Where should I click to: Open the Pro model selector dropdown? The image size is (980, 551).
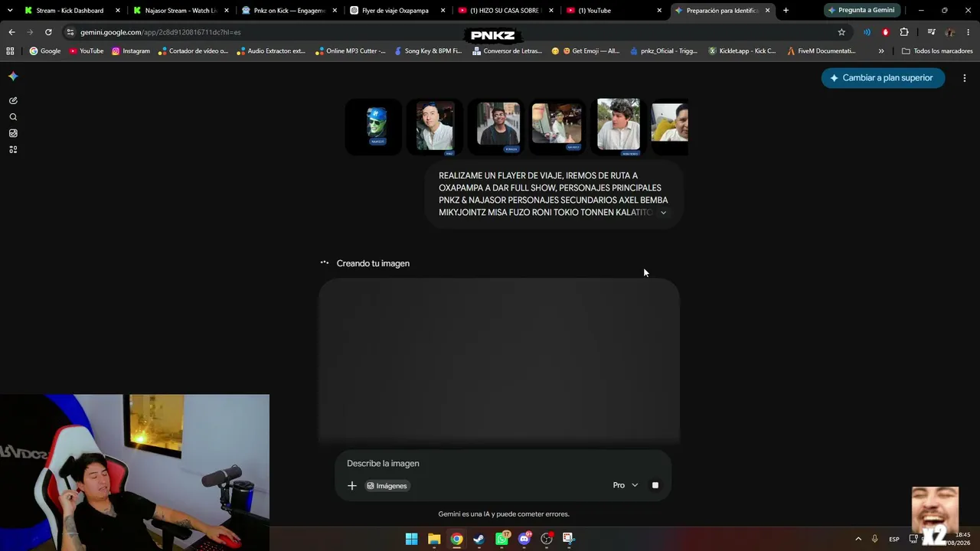point(626,485)
